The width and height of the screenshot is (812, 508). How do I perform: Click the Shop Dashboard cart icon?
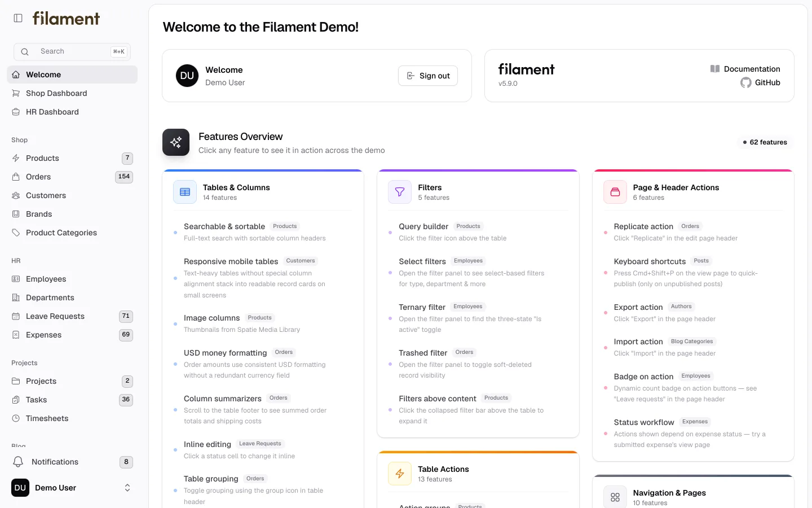[x=16, y=93]
